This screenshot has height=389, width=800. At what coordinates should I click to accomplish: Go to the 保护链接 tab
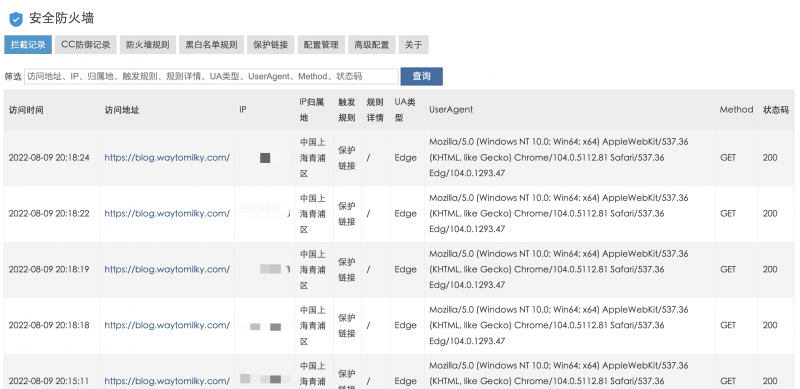[270, 45]
